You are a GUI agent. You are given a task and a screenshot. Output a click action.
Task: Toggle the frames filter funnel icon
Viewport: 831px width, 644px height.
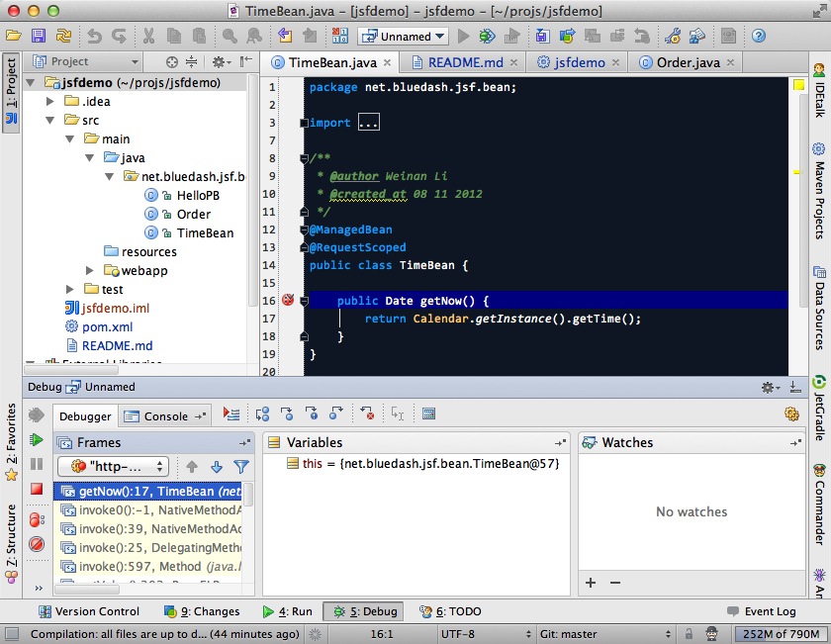point(240,466)
